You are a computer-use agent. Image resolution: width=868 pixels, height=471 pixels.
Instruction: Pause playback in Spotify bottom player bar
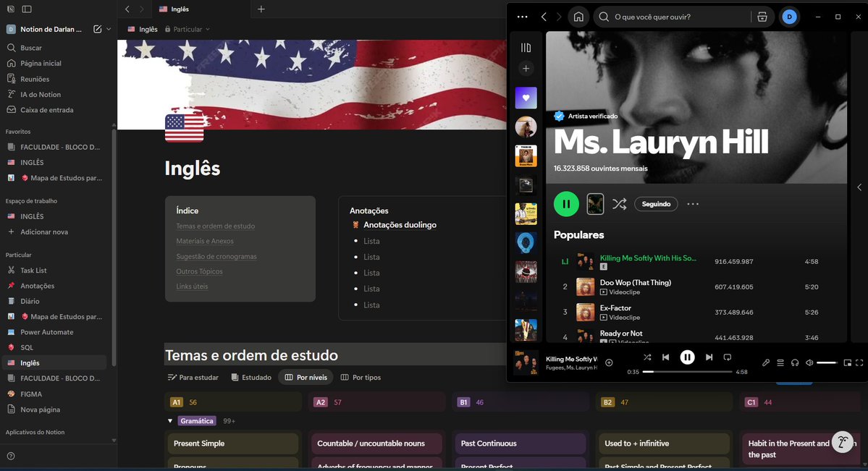688,357
